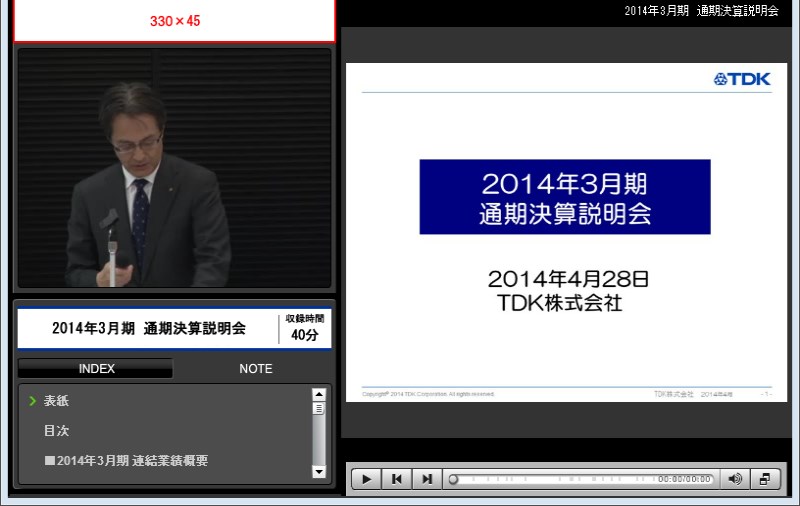Click the TDK logo on slide
This screenshot has height=506, width=800.
pos(742,79)
